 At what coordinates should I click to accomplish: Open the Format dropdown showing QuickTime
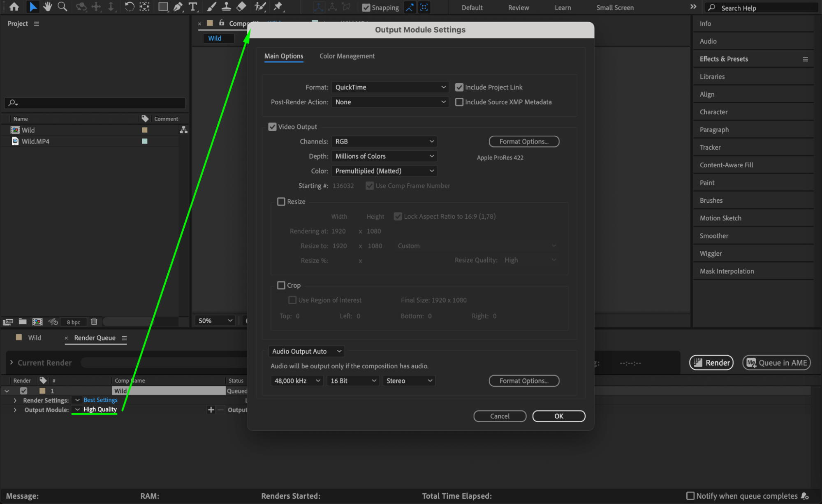pyautogui.click(x=390, y=87)
